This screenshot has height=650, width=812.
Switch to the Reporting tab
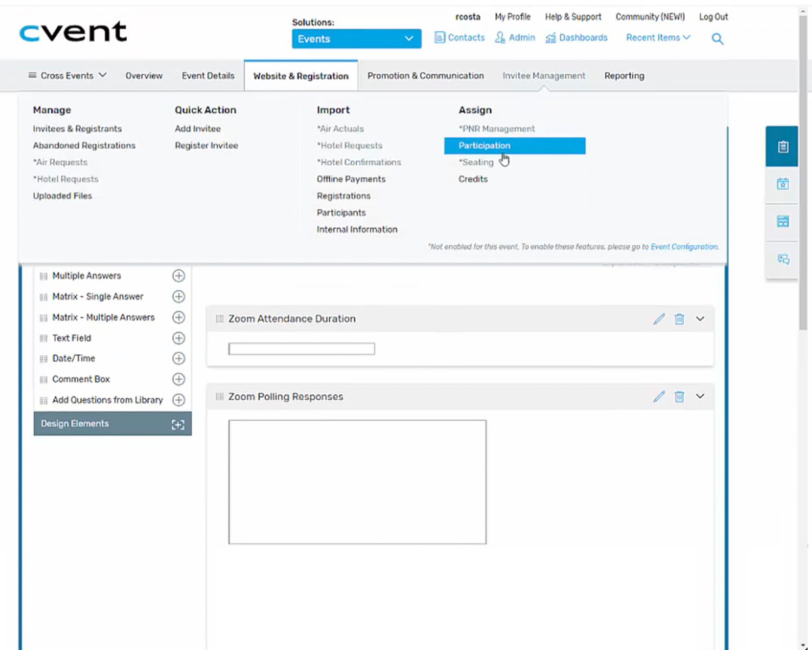coord(624,75)
